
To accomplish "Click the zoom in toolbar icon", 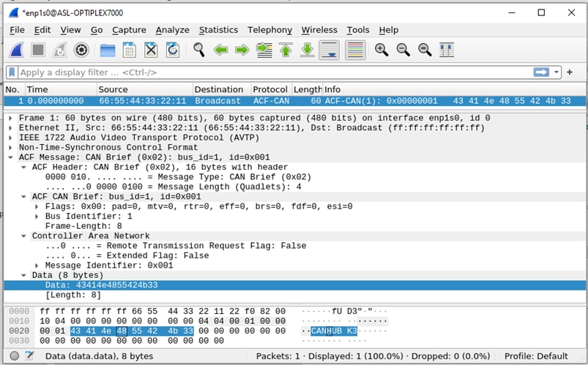I will [381, 50].
